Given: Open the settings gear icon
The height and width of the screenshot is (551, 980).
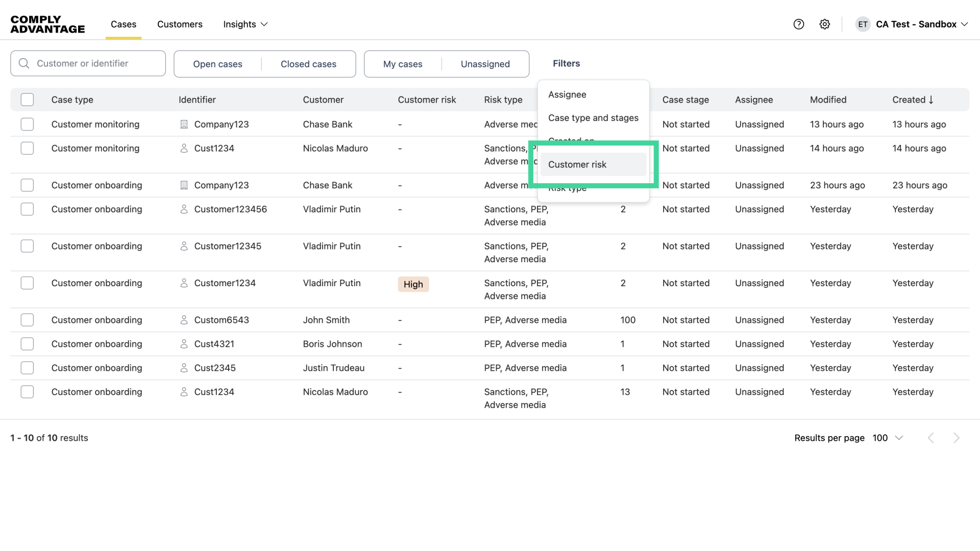Looking at the screenshot, I should (x=825, y=24).
